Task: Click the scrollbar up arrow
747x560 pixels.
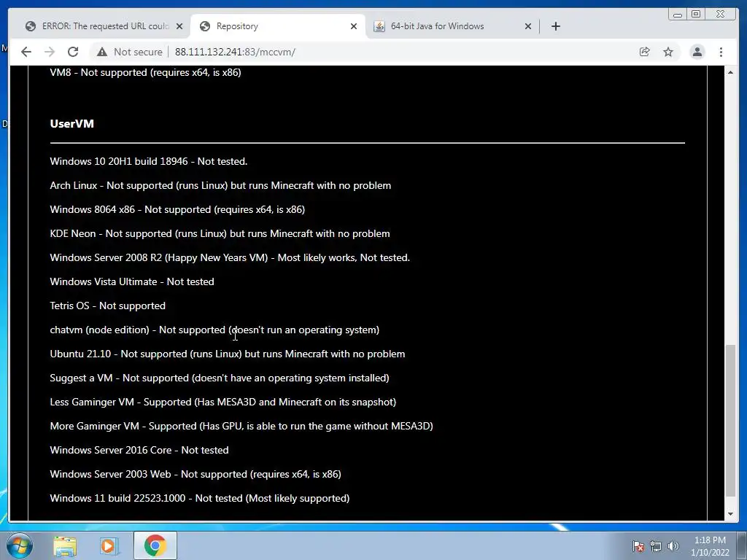Action: (730, 72)
